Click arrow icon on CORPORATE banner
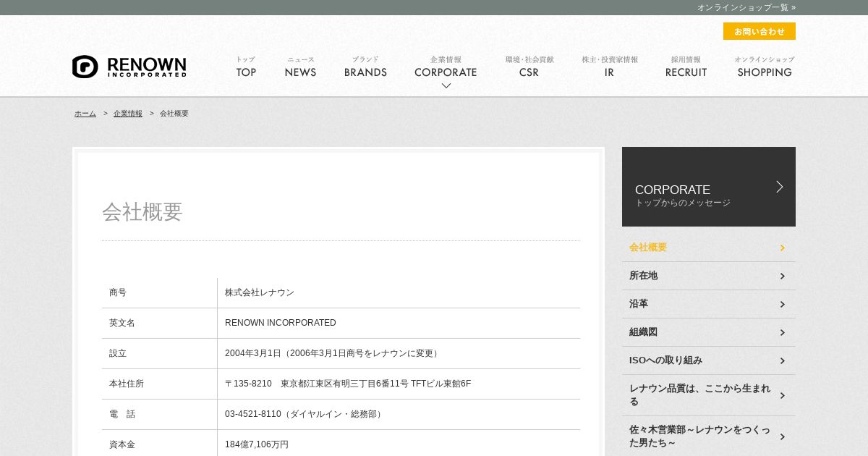Image resolution: width=868 pixels, height=456 pixels. (780, 187)
